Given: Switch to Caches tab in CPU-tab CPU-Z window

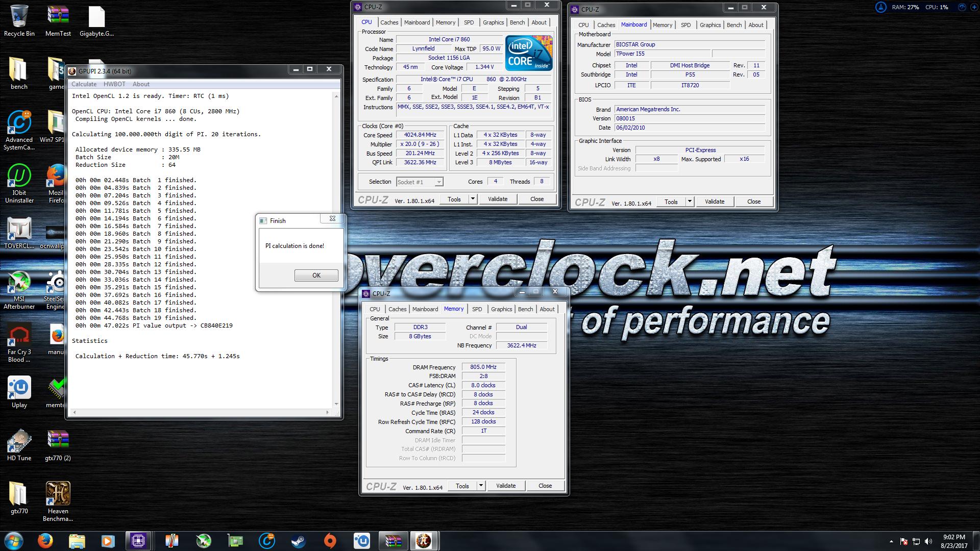Looking at the screenshot, I should coord(389,22).
